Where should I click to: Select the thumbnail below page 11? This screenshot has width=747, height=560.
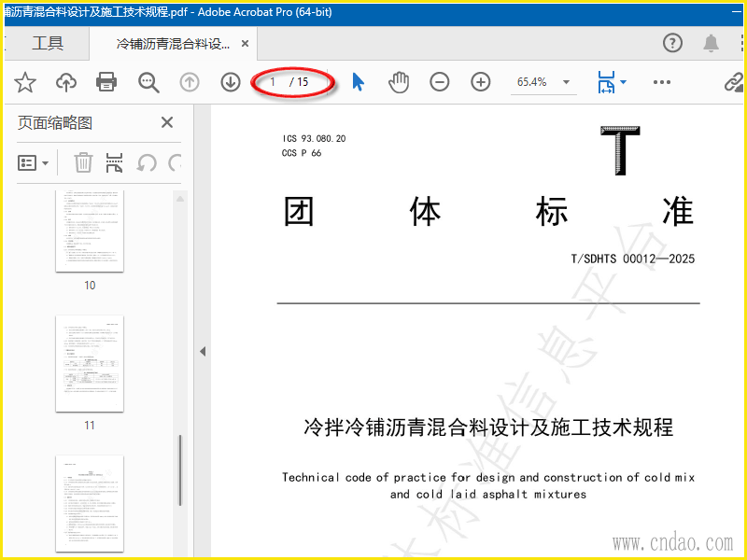tap(90, 503)
